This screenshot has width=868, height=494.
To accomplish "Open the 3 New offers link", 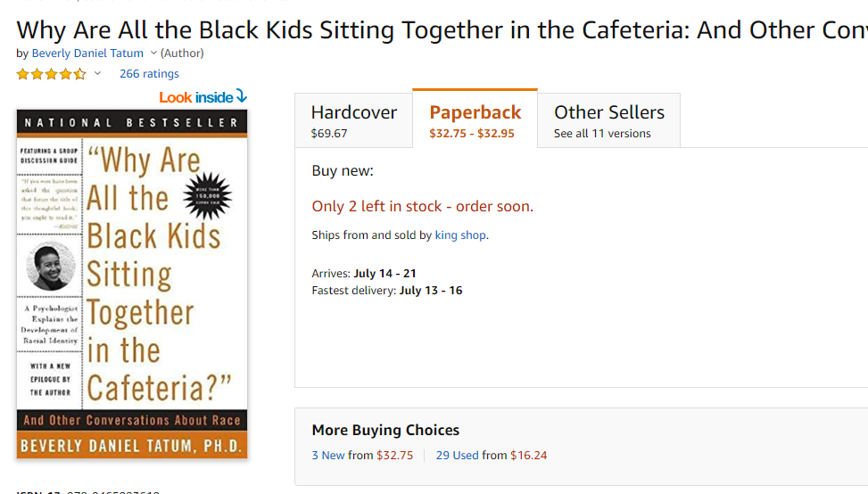I will tap(328, 456).
